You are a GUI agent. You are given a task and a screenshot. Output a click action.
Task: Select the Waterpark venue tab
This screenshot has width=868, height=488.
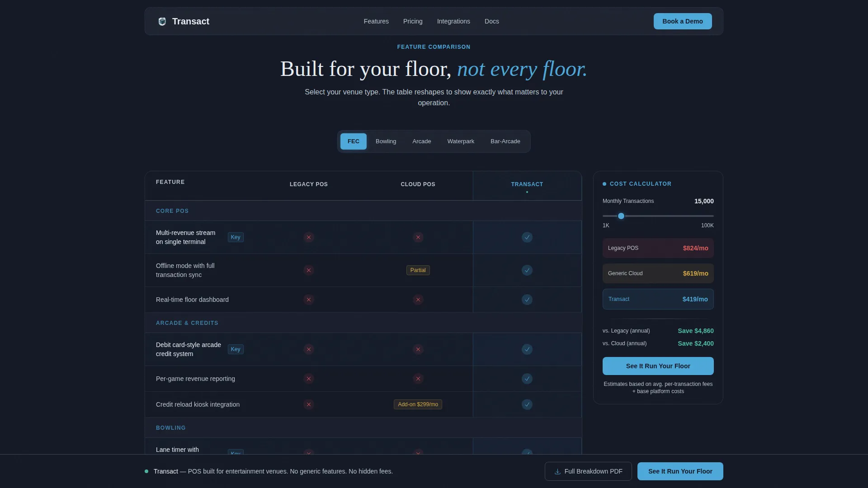point(461,141)
